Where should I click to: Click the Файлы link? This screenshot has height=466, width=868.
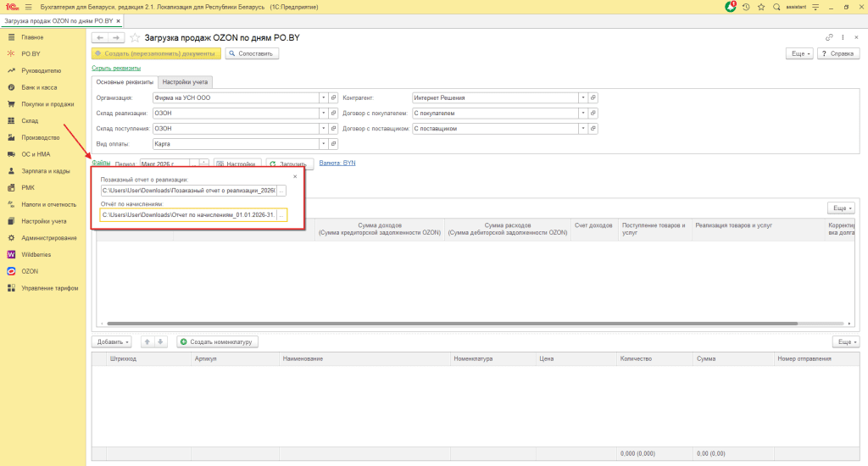pyautogui.click(x=102, y=163)
